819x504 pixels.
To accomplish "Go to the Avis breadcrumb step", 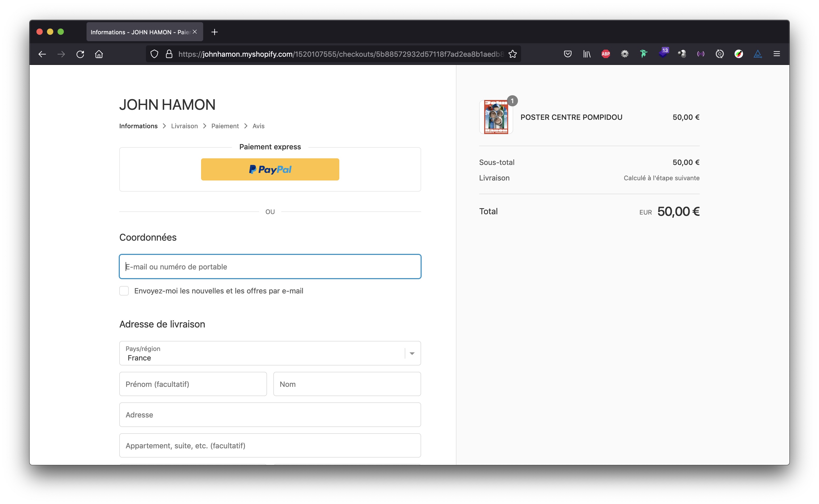I will pyautogui.click(x=258, y=126).
